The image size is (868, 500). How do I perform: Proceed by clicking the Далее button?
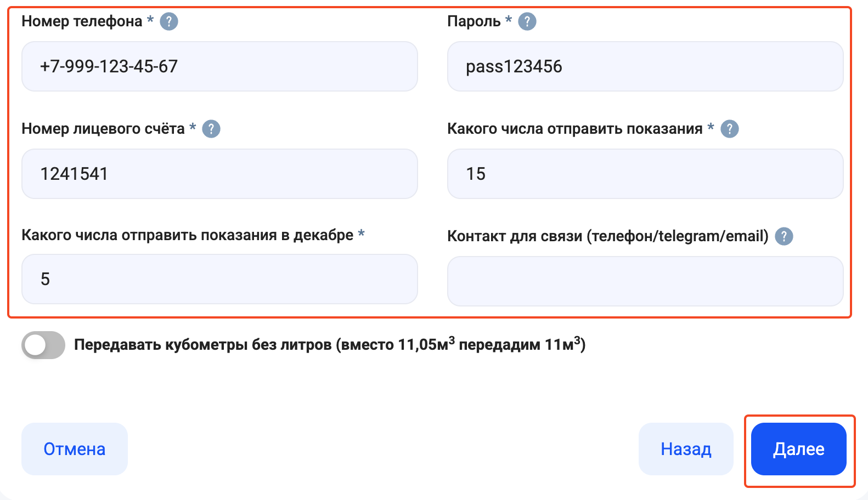pyautogui.click(x=798, y=449)
